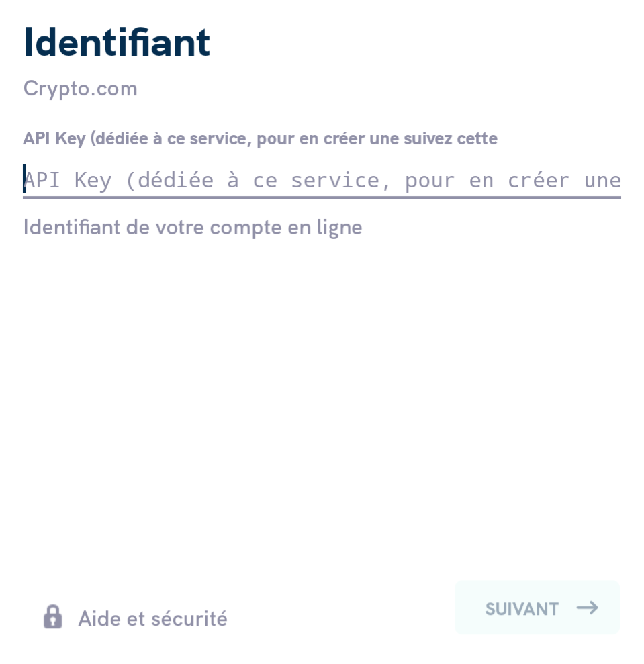The width and height of the screenshot is (644, 664).
Task: Click the placeholder word 'une' at field end
Action: (602, 181)
